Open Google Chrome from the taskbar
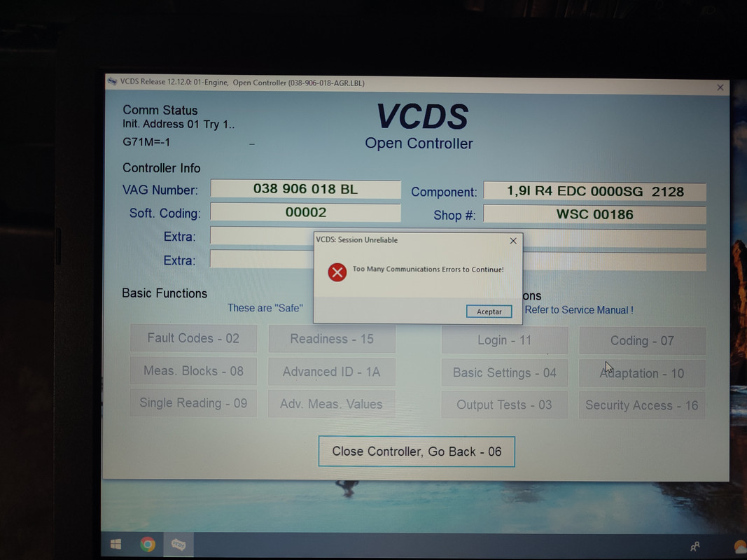Viewport: 747px width, 560px height. 148,544
